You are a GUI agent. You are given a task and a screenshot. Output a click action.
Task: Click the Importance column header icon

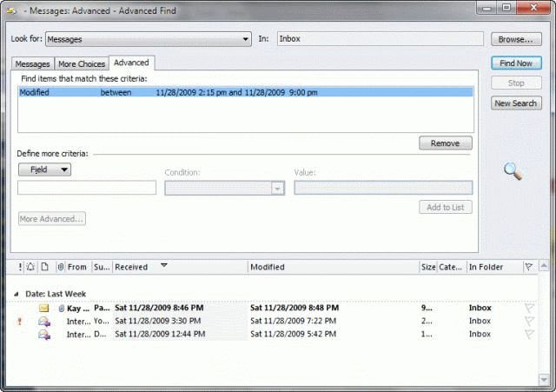[x=20, y=268]
